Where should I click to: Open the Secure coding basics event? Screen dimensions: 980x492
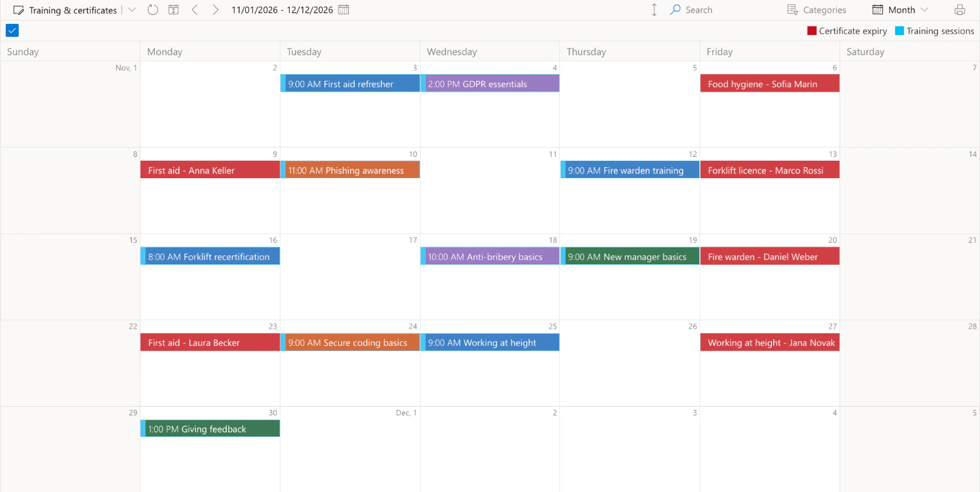tap(350, 343)
